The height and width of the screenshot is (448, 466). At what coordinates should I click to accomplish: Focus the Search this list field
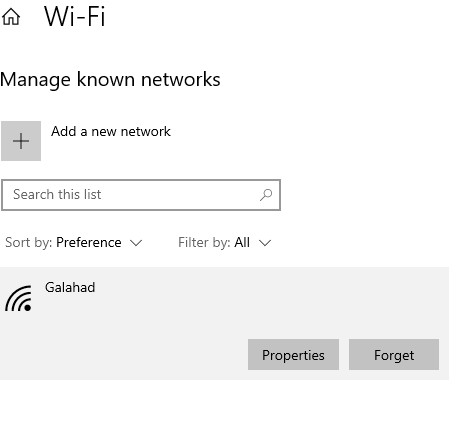pos(141,195)
